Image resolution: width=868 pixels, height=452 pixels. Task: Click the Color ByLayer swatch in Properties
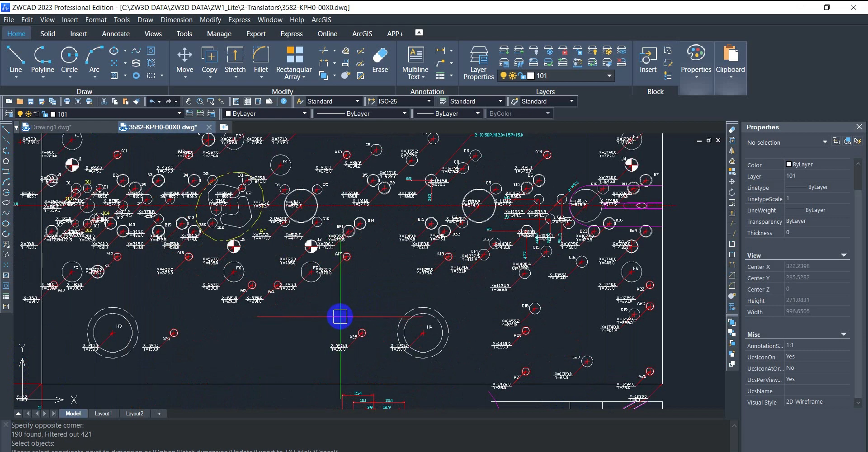point(789,164)
